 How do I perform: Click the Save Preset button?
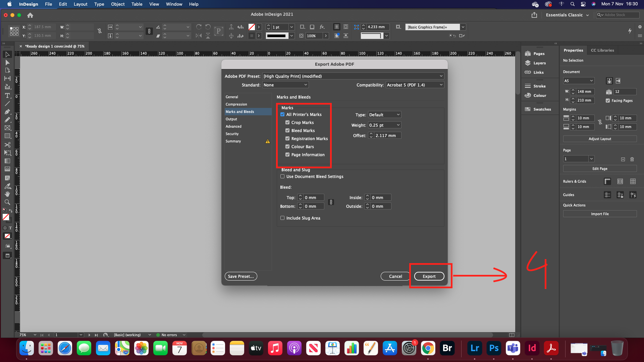coord(240,277)
